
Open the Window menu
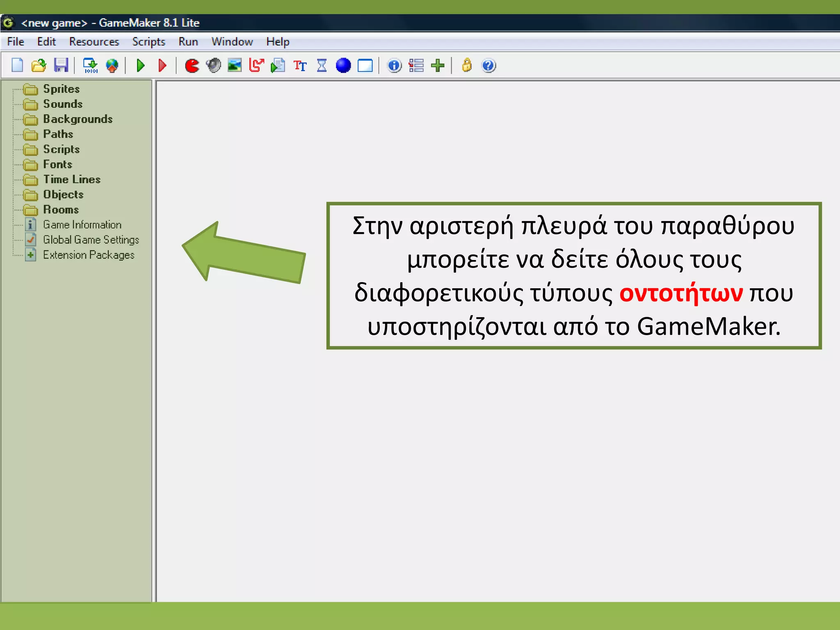point(232,42)
